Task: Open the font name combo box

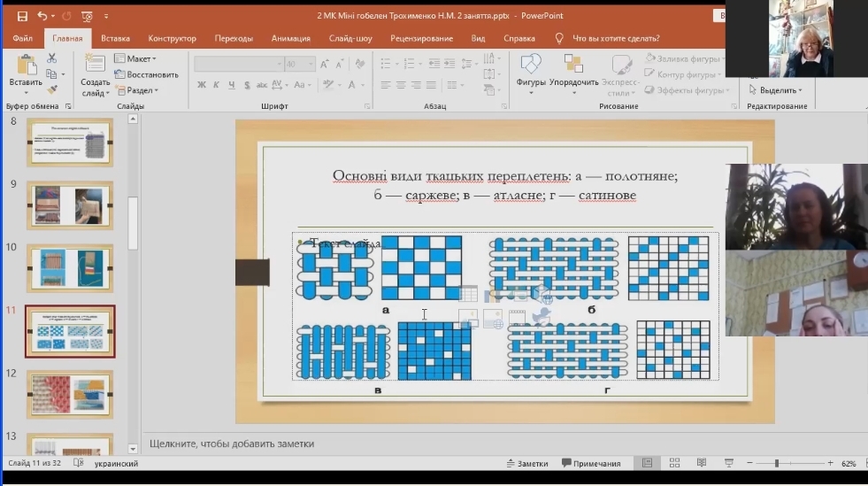Action: [239, 65]
